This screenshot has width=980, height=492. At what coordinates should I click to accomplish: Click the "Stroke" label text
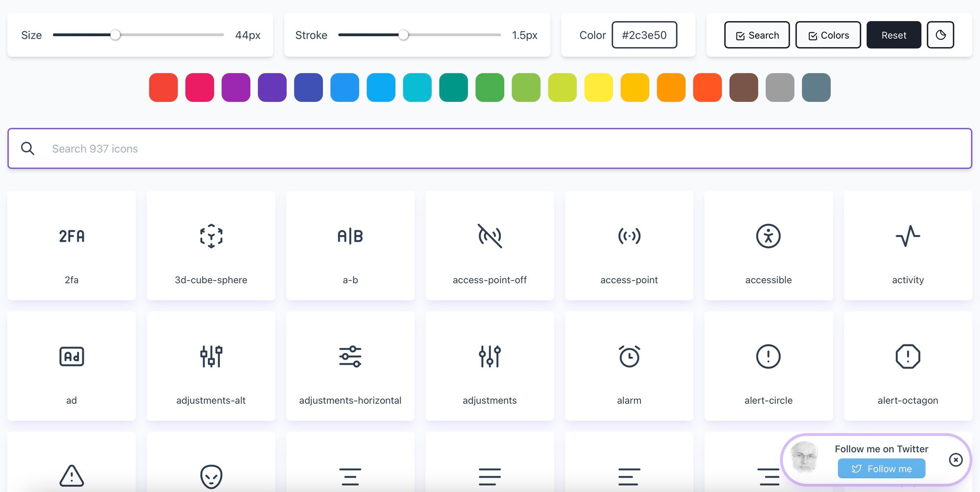[311, 35]
